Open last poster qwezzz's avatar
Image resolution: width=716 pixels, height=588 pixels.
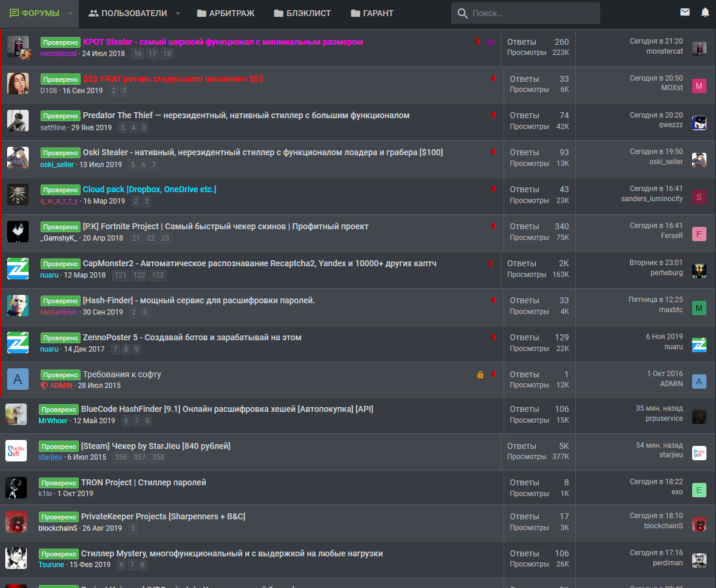pos(699,123)
